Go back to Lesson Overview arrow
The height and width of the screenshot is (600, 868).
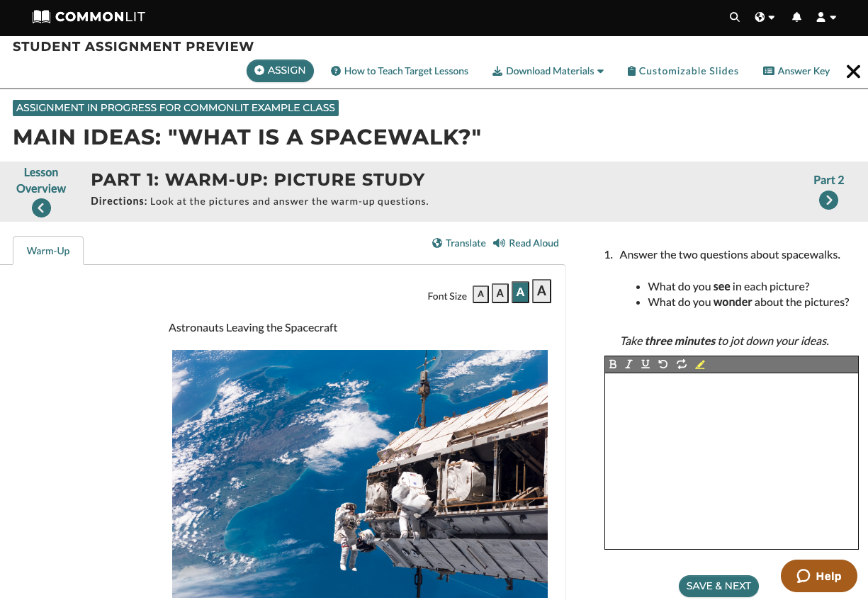click(x=41, y=208)
